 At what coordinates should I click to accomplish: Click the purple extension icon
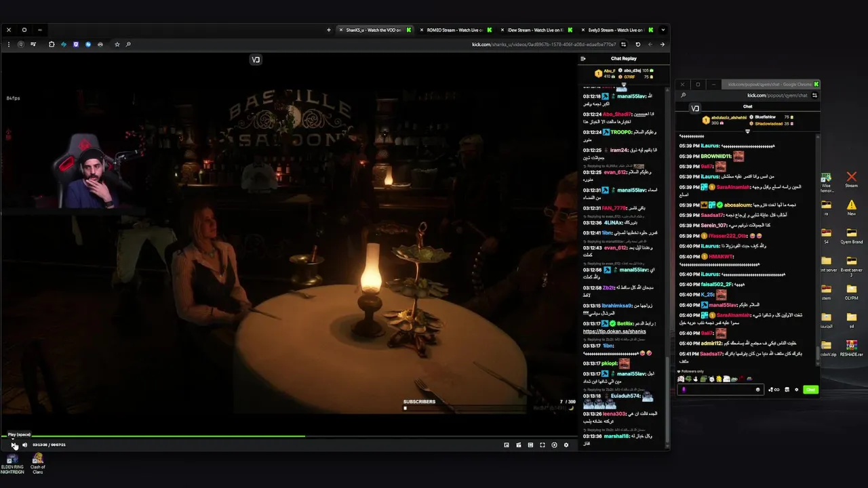(x=76, y=44)
